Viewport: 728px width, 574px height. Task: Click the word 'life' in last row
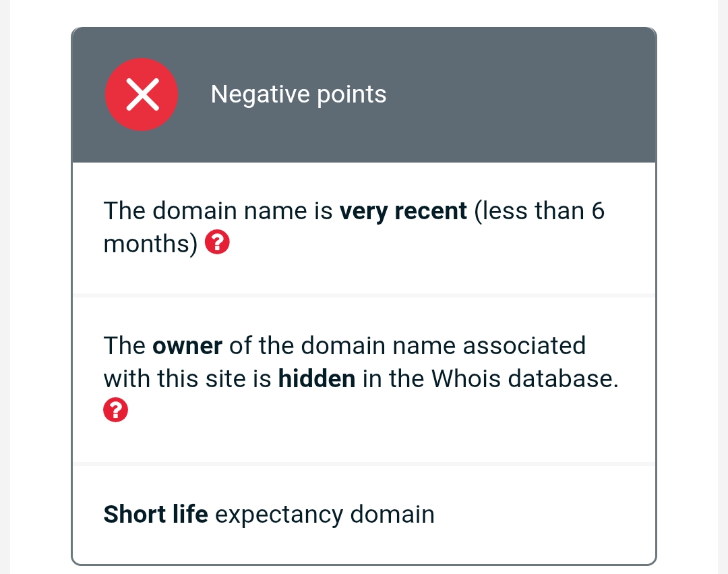190,514
